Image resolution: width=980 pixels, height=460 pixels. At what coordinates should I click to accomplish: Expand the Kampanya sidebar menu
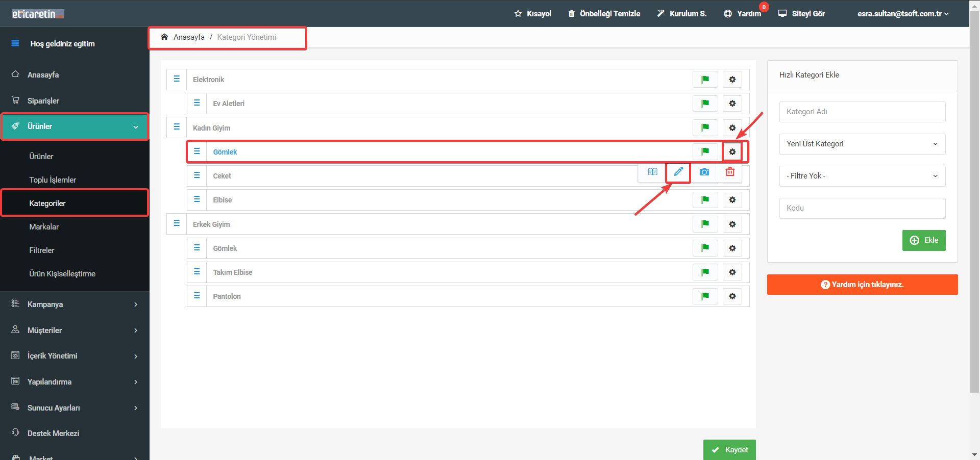[75, 304]
